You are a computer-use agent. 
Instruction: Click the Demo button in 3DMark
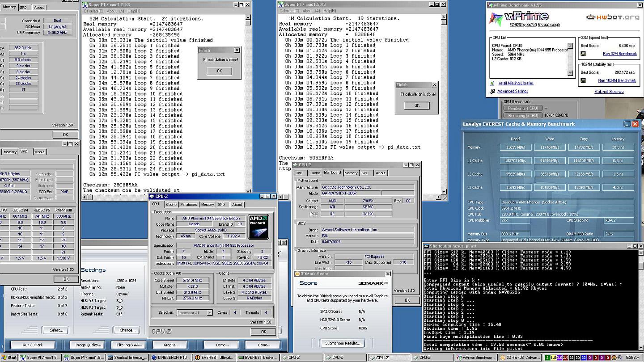pos(222,345)
